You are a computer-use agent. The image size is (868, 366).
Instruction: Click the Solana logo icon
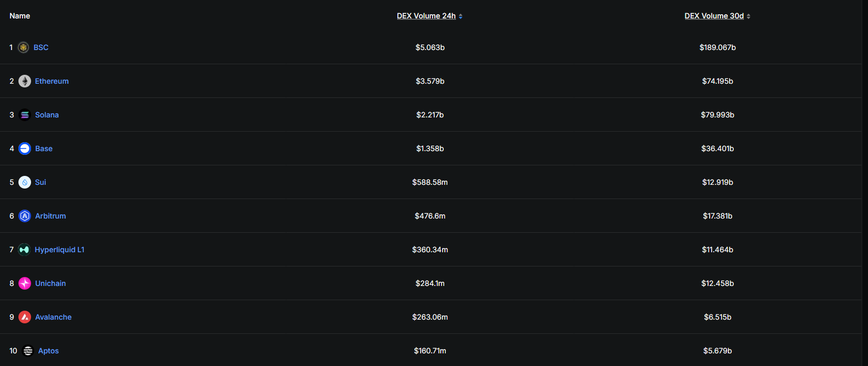pos(25,115)
